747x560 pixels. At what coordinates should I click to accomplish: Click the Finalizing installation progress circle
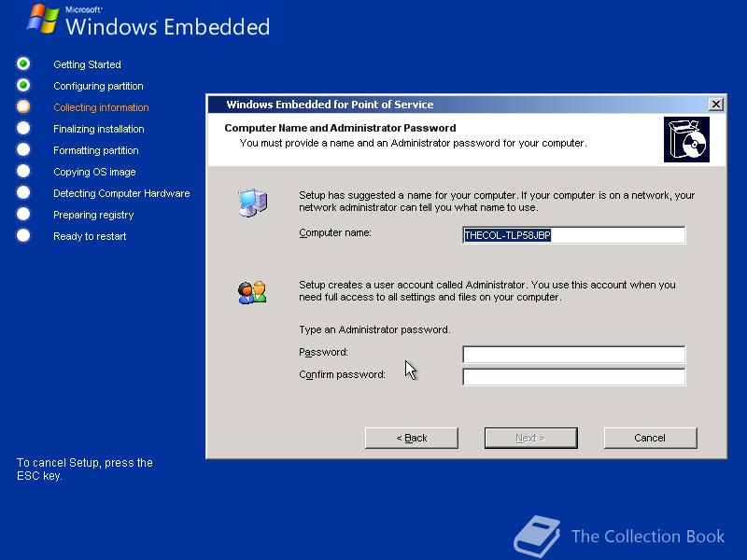[x=22, y=129]
